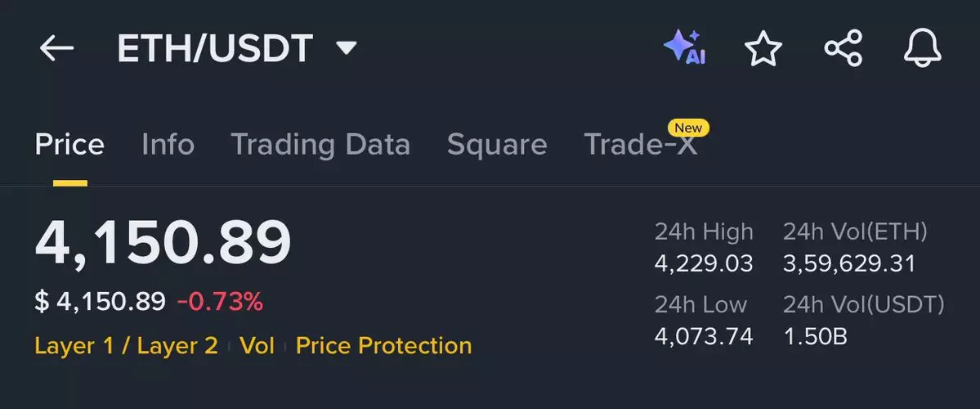The width and height of the screenshot is (980, 409).
Task: Select the ETH/USDT pair title
Action: [x=215, y=49]
